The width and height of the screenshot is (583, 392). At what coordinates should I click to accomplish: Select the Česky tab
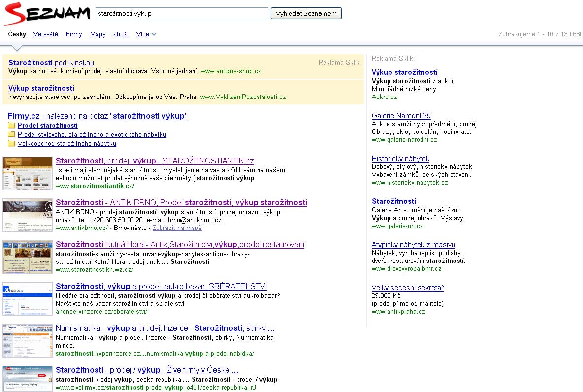point(17,34)
